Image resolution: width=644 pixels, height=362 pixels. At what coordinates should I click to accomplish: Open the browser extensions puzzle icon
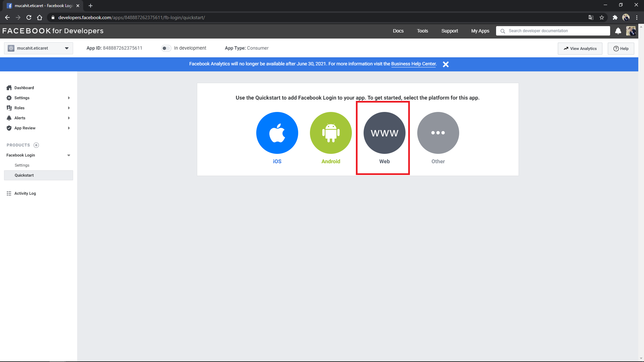[615, 17]
